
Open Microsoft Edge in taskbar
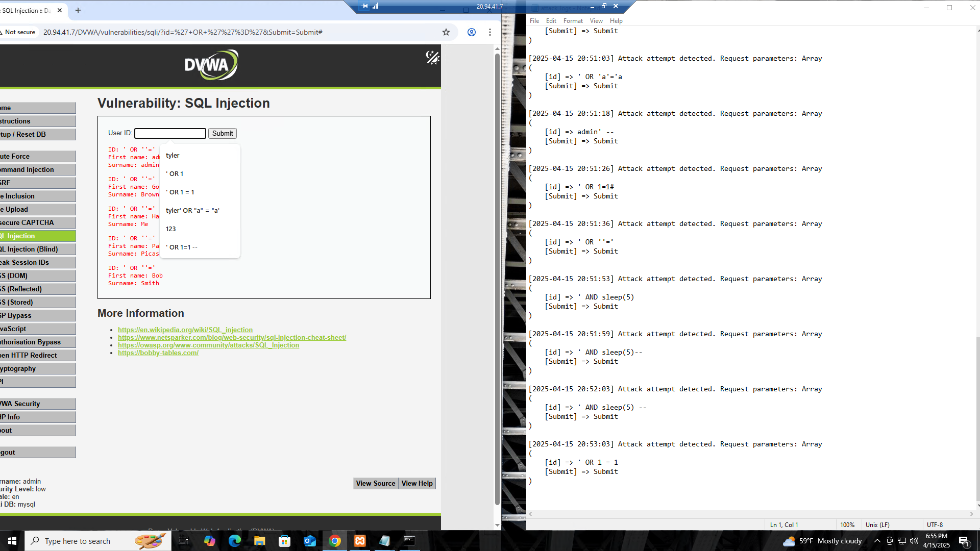(x=234, y=541)
